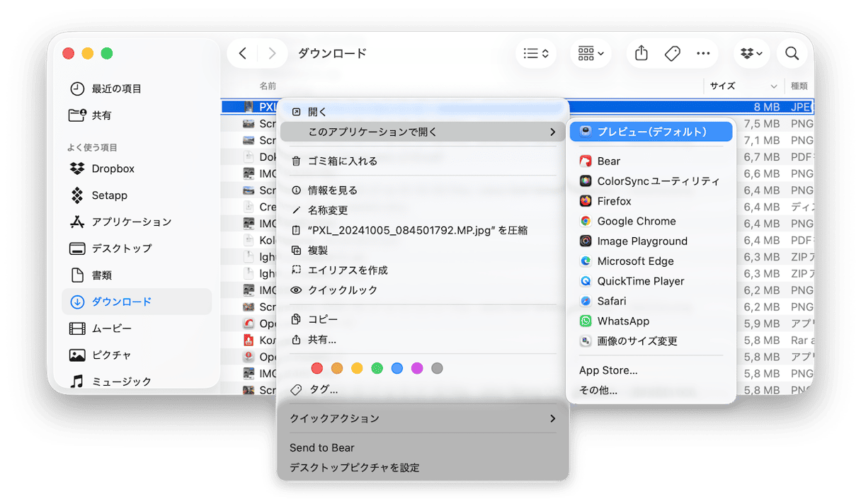Choose App Store... in the submenu
861x504 pixels.
pos(651,370)
